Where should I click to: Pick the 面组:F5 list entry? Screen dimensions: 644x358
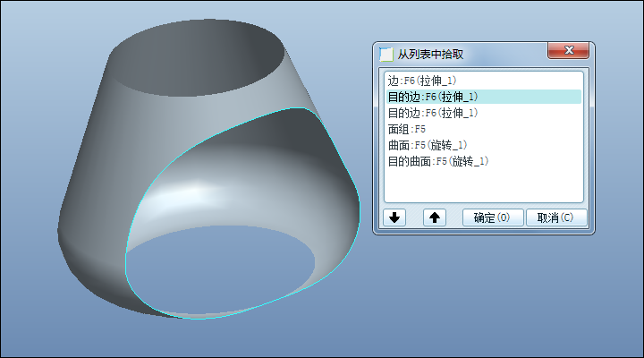click(x=483, y=129)
